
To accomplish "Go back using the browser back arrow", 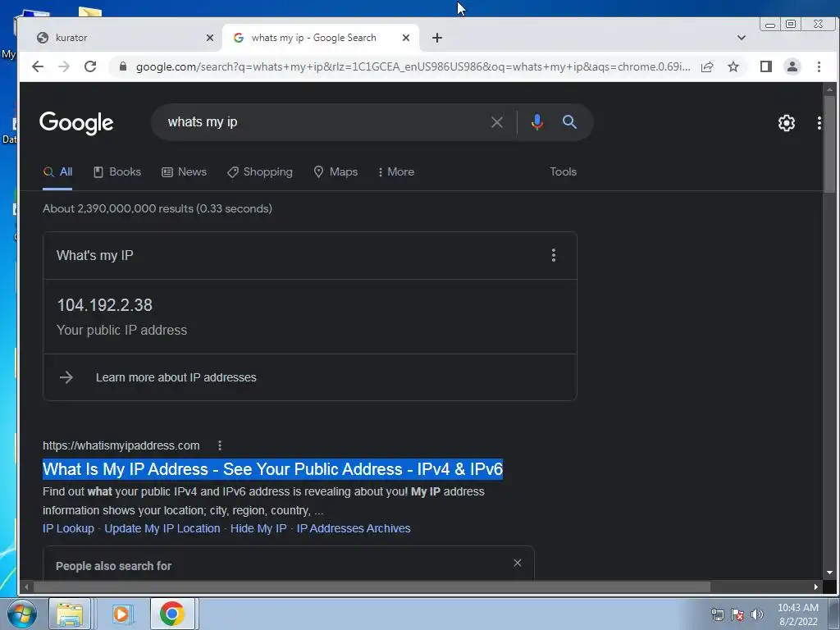I will [x=38, y=66].
